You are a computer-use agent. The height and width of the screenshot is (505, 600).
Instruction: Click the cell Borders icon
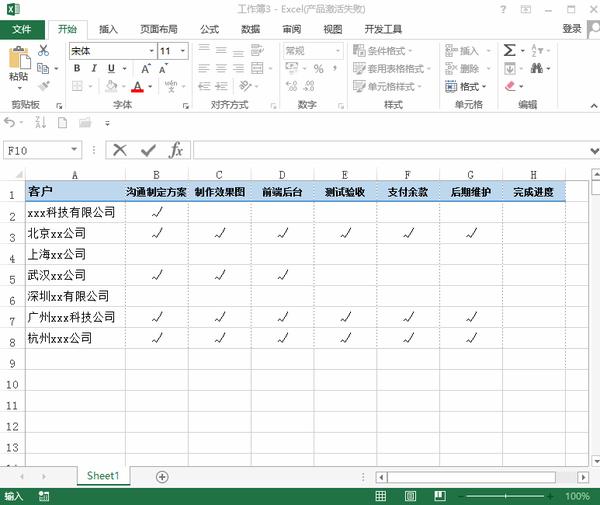pos(77,86)
